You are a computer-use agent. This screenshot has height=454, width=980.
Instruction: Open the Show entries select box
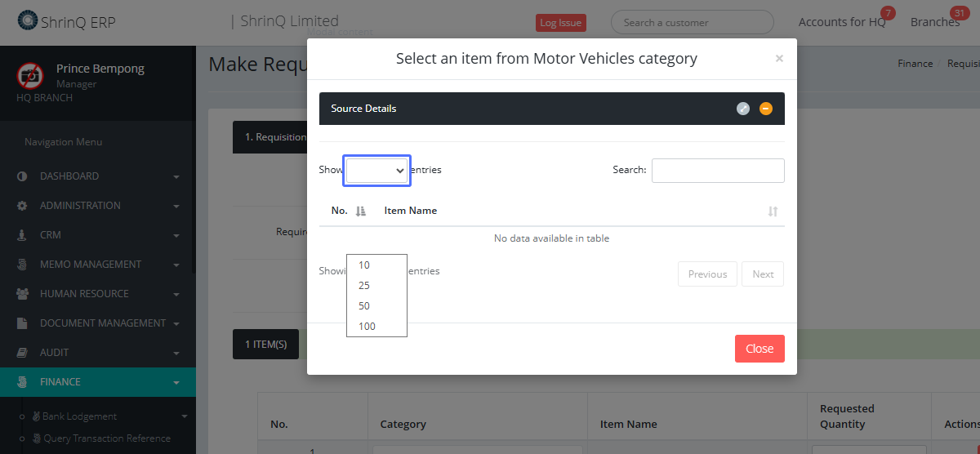click(x=376, y=170)
